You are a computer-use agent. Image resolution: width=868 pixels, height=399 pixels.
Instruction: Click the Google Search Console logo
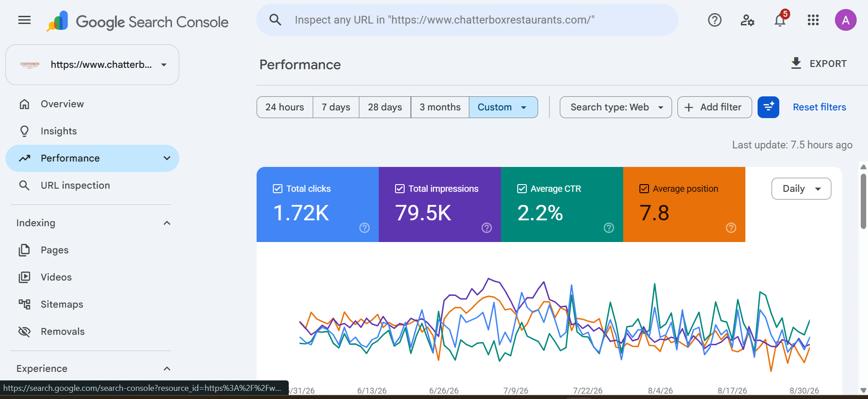click(138, 21)
